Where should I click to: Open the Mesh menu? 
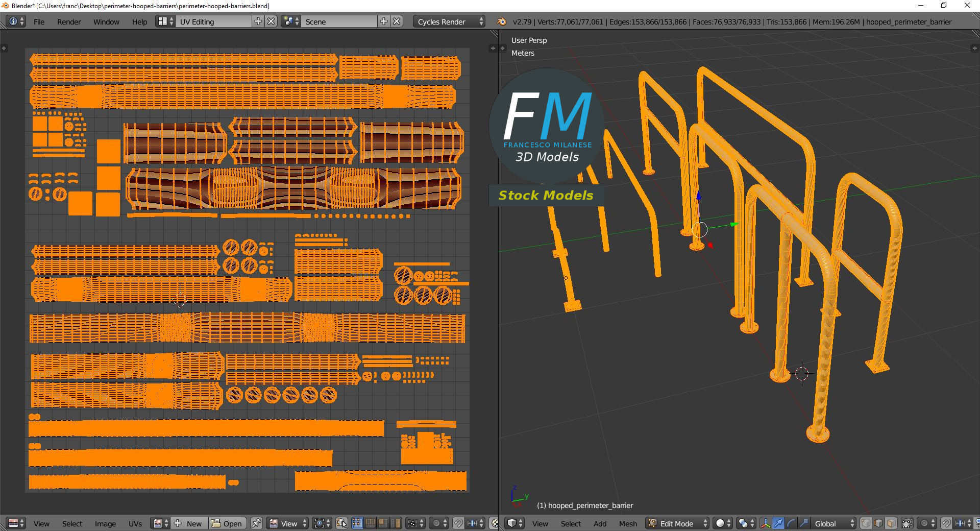[628, 523]
